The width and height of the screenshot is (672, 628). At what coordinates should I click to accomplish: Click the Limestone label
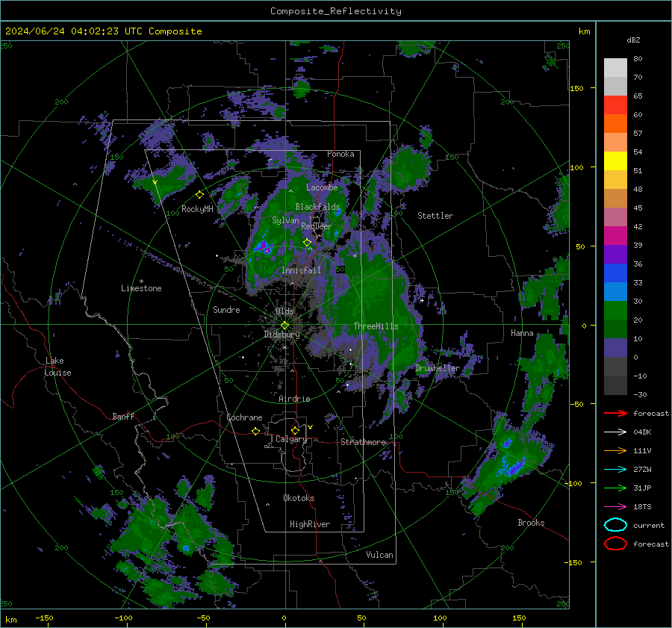141,288
